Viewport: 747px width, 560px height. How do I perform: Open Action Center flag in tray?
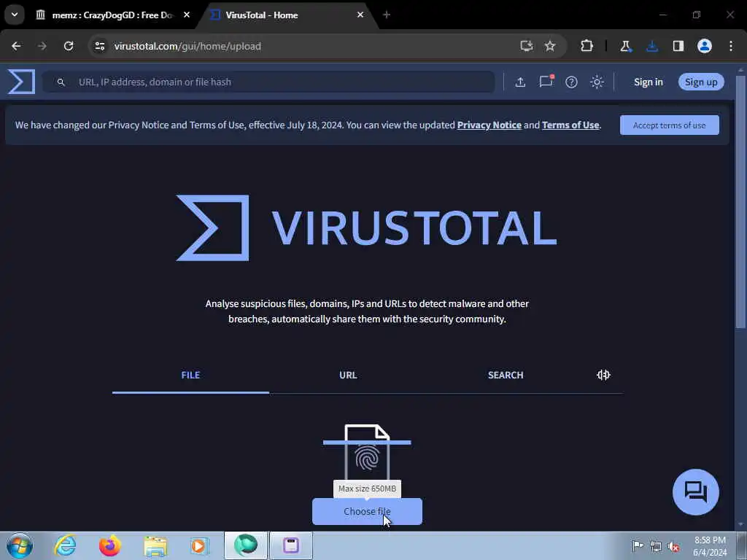638,546
